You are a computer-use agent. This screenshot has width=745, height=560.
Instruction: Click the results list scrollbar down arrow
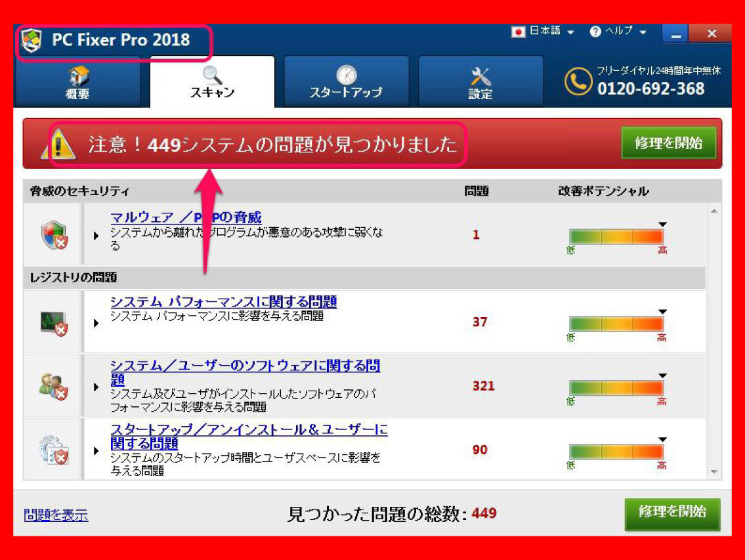click(713, 472)
